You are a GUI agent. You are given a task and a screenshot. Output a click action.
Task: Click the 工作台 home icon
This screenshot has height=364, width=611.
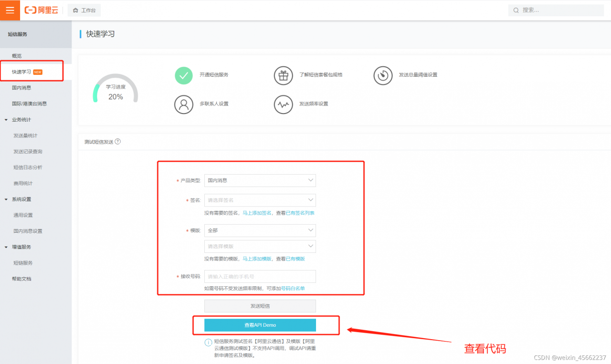(x=75, y=10)
